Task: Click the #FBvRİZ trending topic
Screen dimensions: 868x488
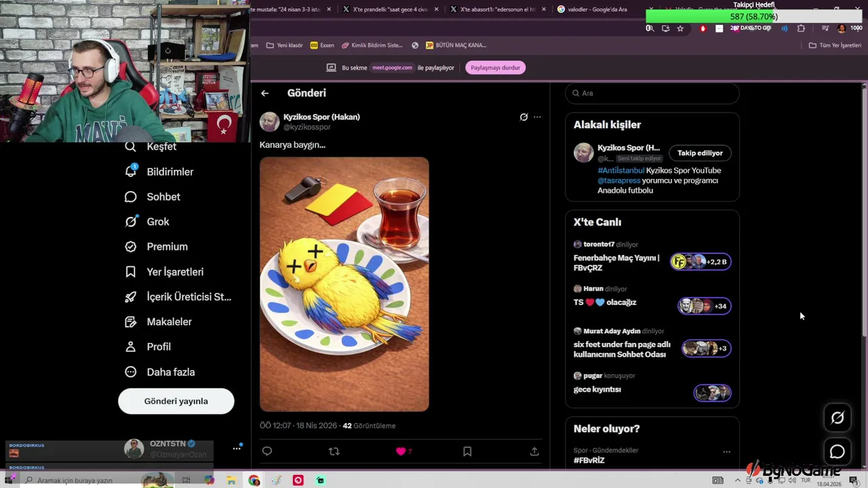Action: point(589,460)
